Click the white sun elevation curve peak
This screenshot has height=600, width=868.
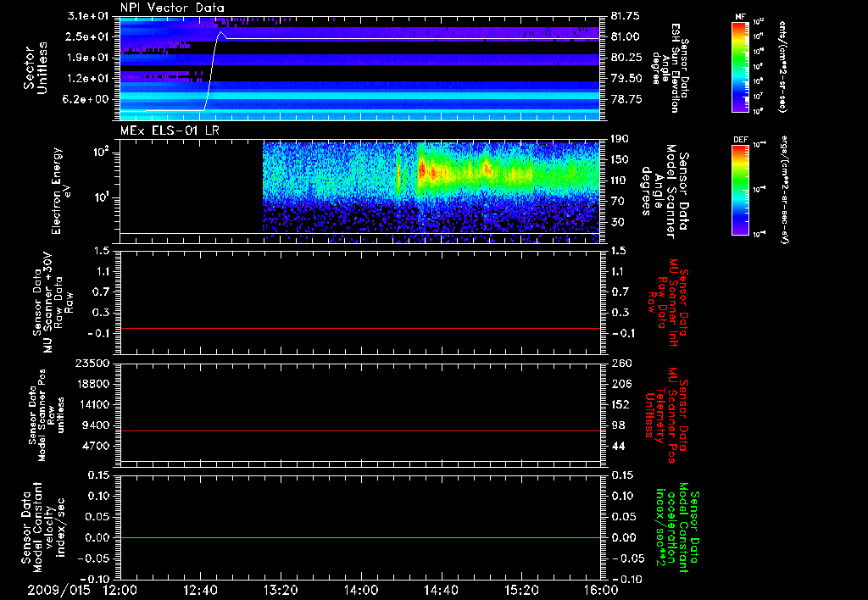(x=221, y=33)
